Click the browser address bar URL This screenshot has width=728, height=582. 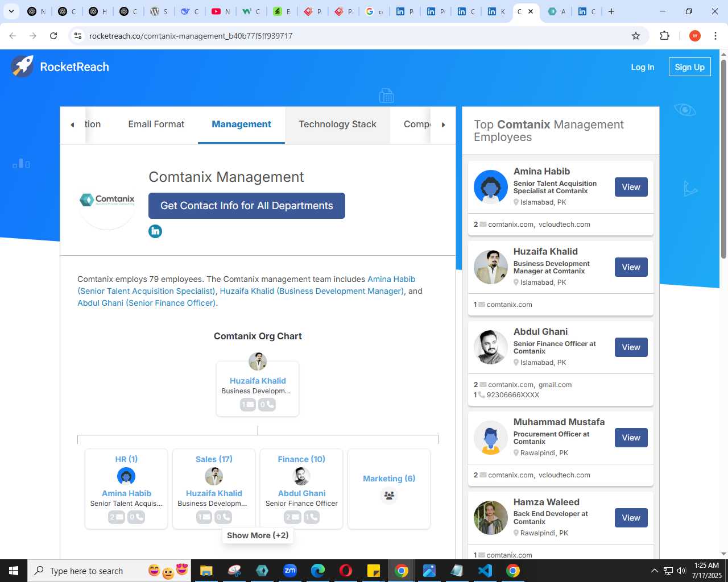pos(191,36)
